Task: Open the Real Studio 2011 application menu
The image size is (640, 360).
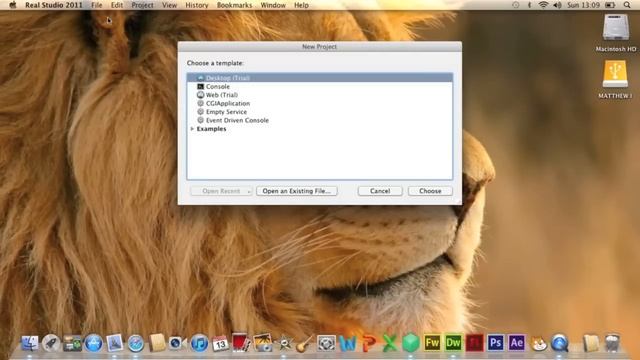Action: pos(53,5)
